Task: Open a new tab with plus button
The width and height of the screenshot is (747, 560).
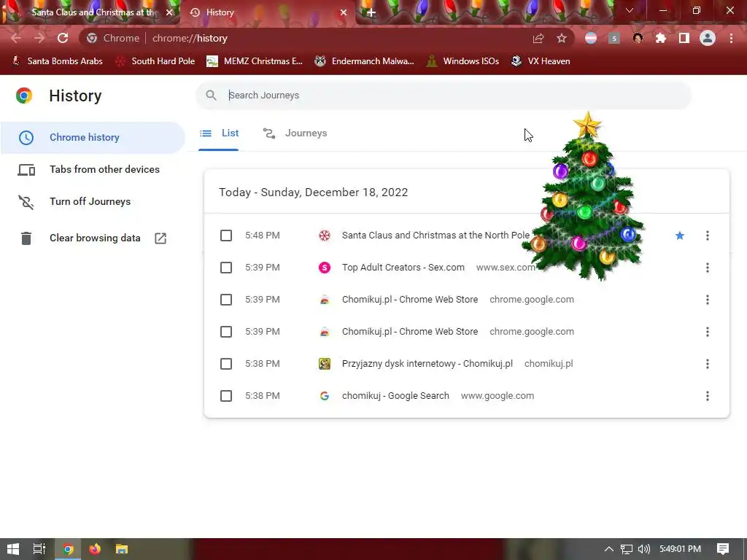Action: tap(371, 12)
